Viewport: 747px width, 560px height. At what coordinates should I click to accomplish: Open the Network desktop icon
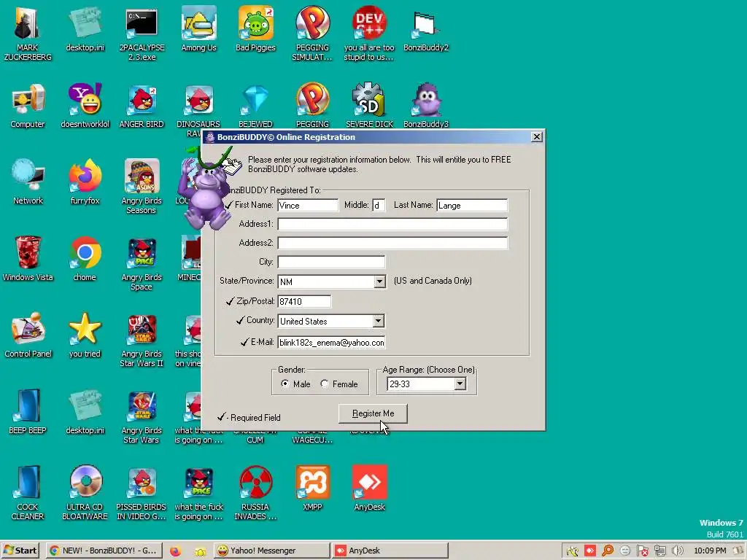tap(28, 182)
